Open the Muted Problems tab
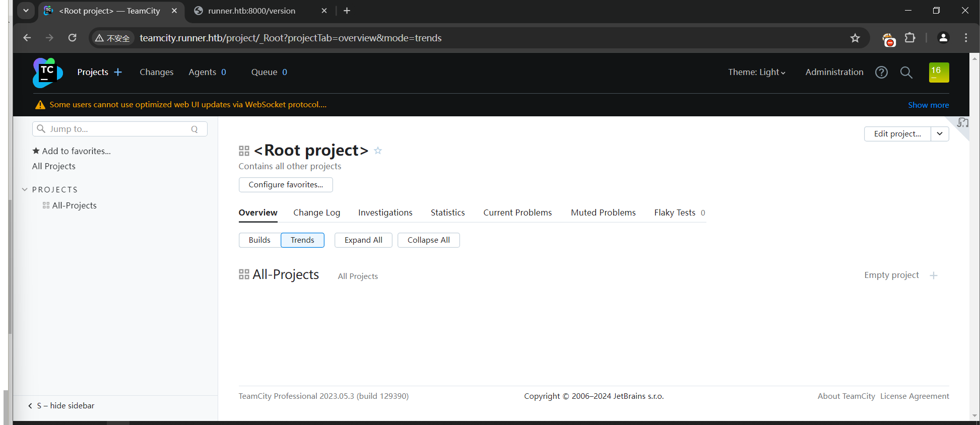980x425 pixels. (603, 212)
